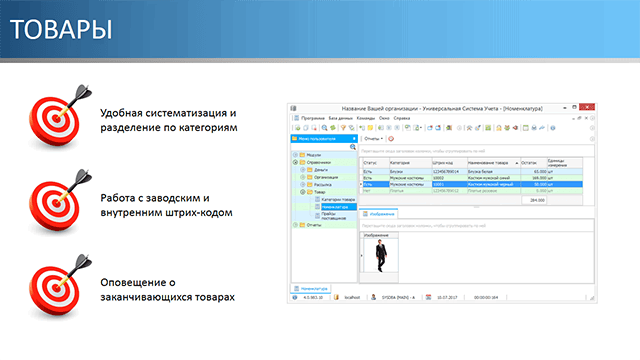Expand the Отчеты folder in the tree
Viewport: 640px width, 360px height.
point(296,225)
